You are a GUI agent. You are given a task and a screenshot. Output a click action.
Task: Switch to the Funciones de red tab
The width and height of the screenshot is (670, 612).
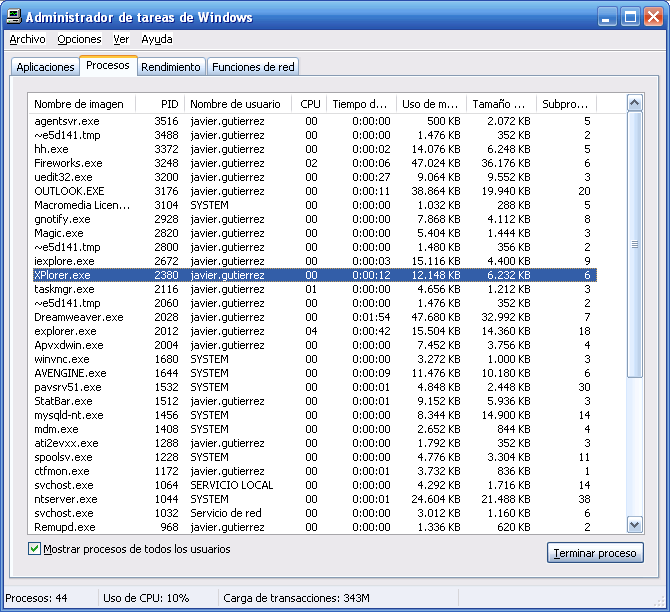[x=254, y=67]
